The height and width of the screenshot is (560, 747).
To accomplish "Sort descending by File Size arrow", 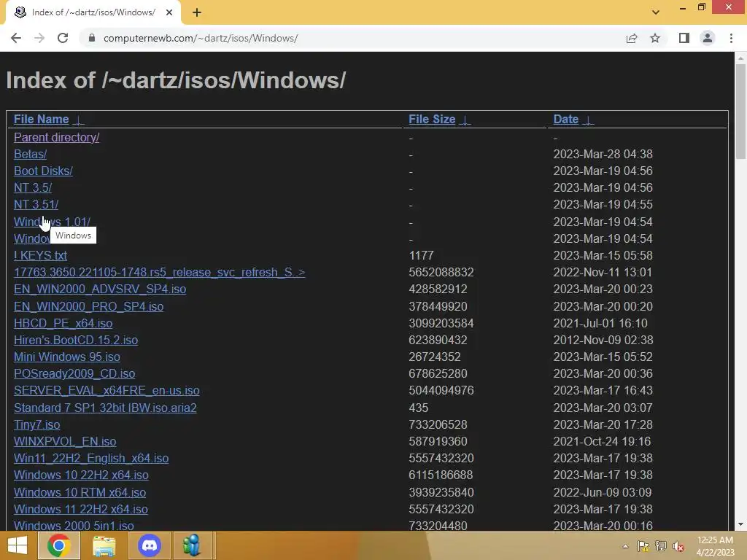I will (465, 120).
